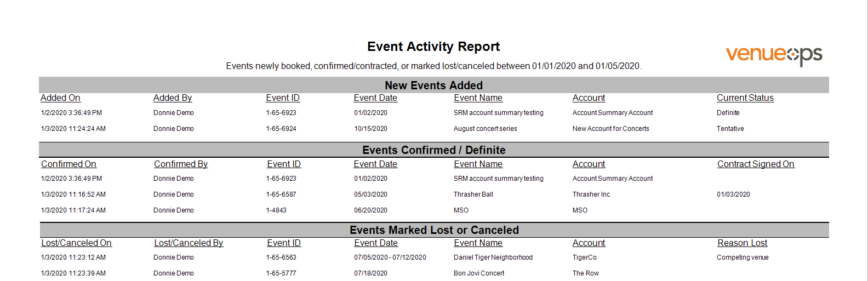This screenshot has width=868, height=281.
Task: Select event ID 1-65-6924 cell
Action: (281, 129)
